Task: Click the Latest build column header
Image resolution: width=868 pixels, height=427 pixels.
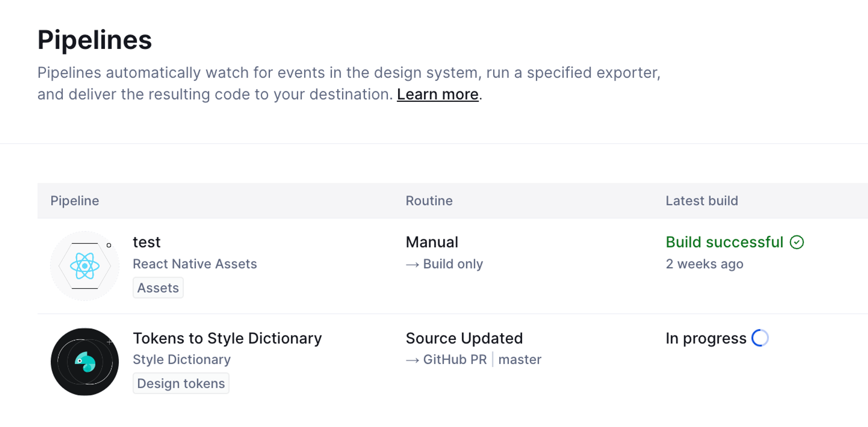Action: point(702,201)
